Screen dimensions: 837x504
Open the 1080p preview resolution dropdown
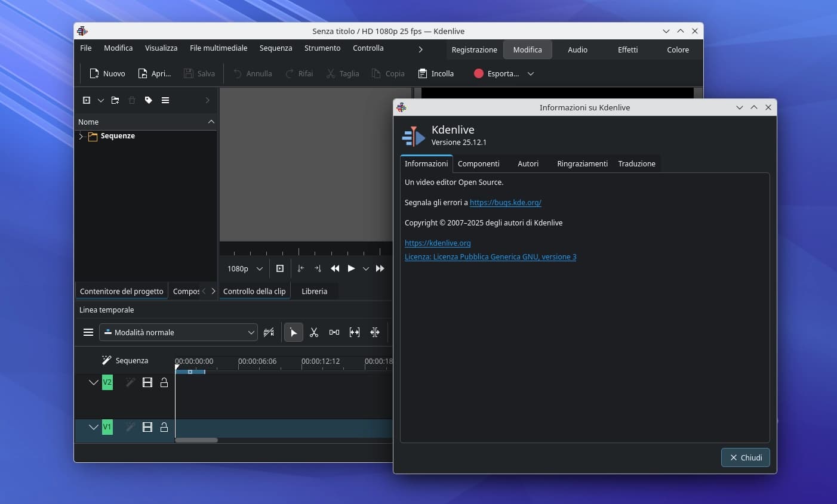[245, 268]
